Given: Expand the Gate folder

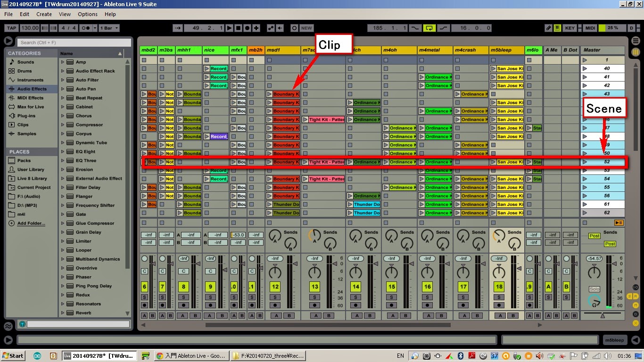Looking at the screenshot, I should pos(63,214).
